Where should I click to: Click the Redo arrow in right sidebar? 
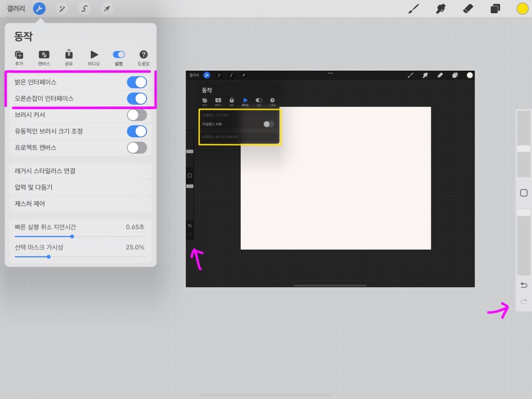[x=524, y=301]
